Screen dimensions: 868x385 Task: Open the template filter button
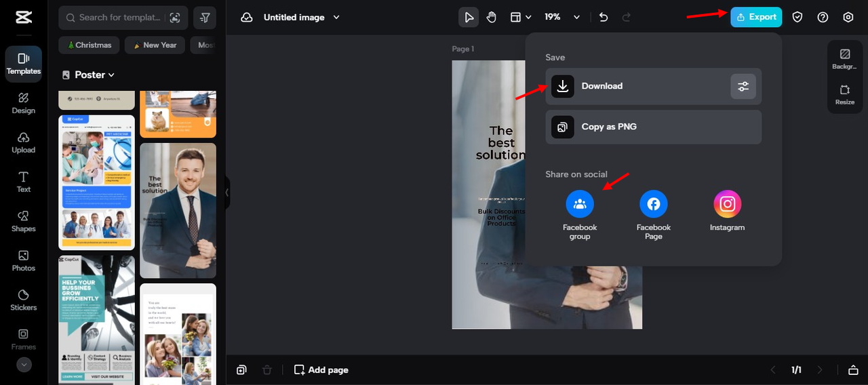[x=205, y=18]
